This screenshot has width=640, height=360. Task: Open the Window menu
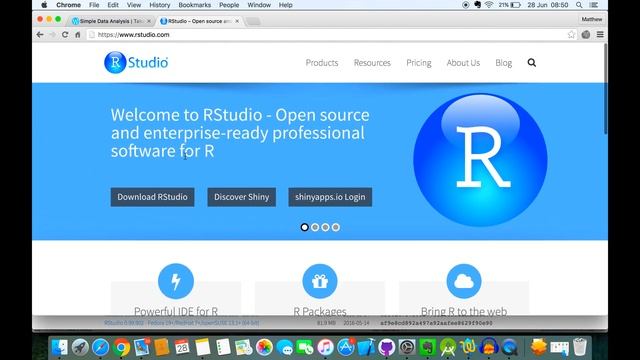pos(259,5)
